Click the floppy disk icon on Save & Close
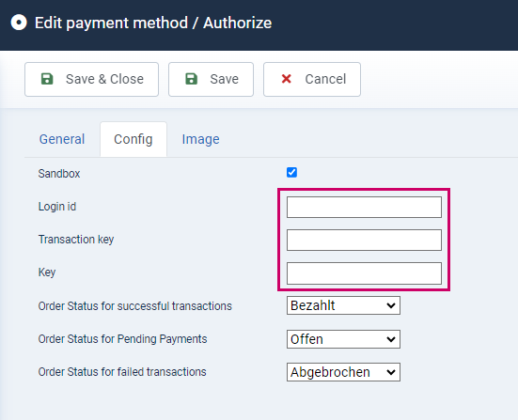The width and height of the screenshot is (518, 420). (x=47, y=79)
